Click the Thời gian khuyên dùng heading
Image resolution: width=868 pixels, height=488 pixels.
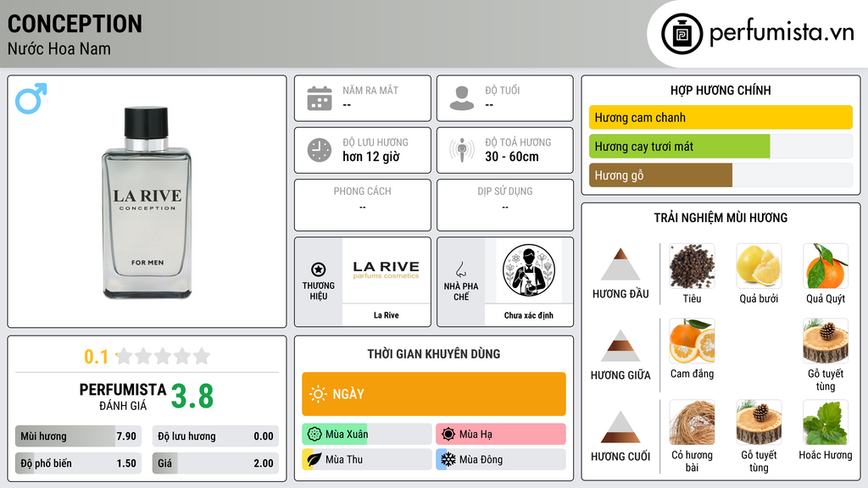click(x=434, y=353)
